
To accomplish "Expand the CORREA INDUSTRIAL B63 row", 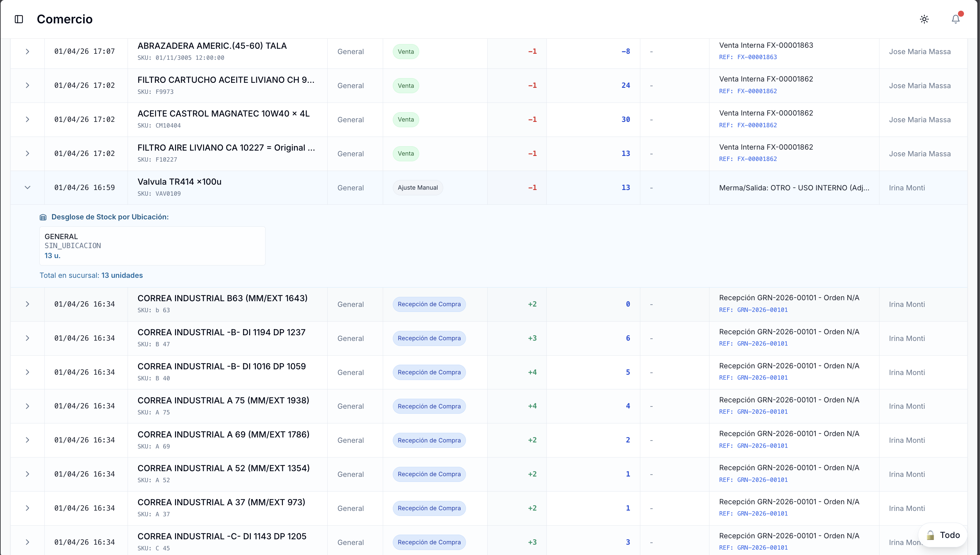I will pyautogui.click(x=27, y=304).
